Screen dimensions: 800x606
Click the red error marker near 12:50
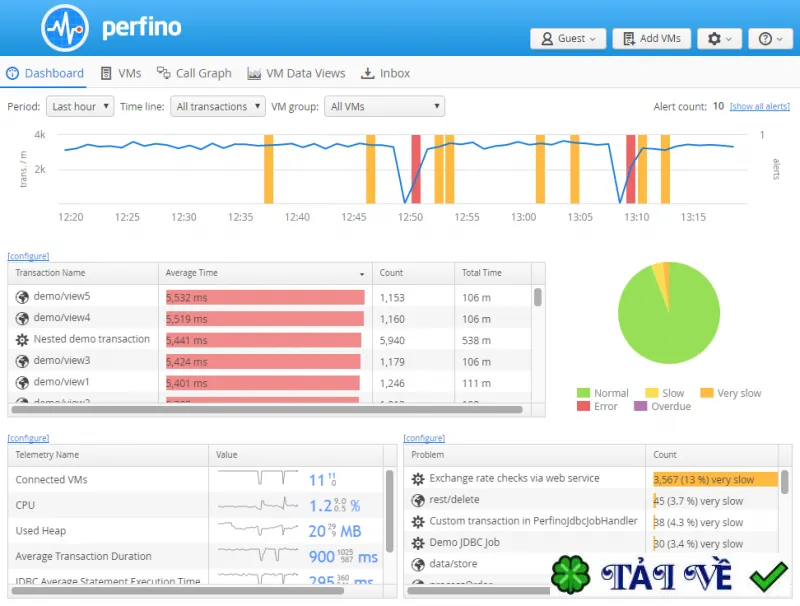click(x=416, y=169)
